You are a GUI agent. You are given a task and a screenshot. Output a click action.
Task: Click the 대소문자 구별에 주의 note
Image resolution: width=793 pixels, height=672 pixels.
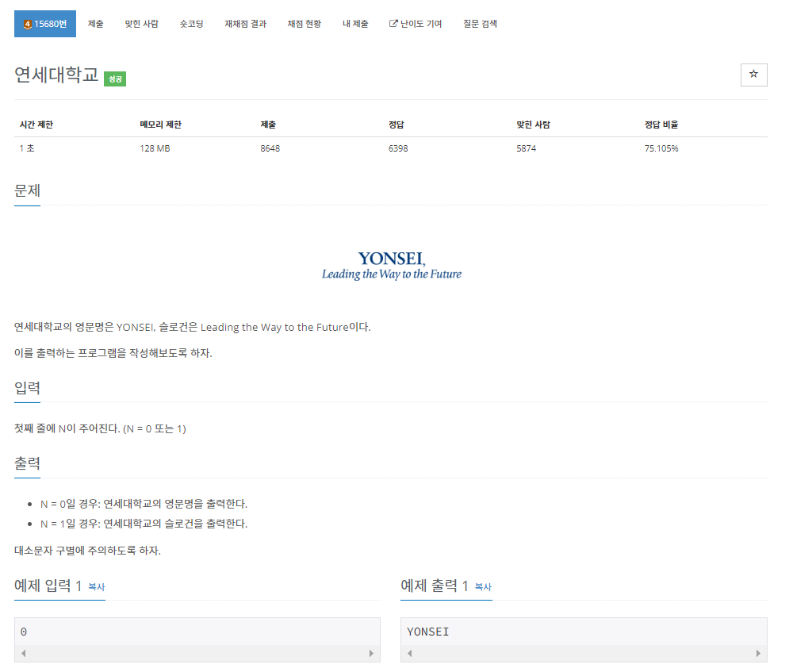point(87,551)
